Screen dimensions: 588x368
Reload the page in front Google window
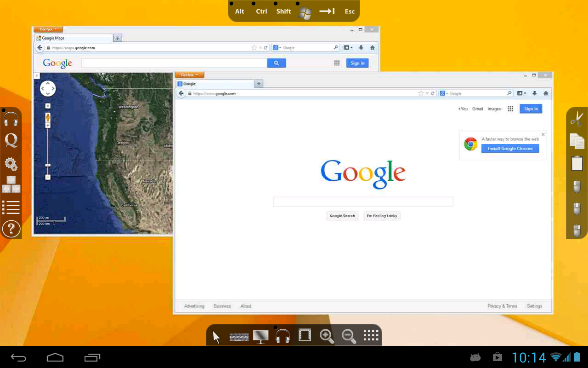point(432,93)
